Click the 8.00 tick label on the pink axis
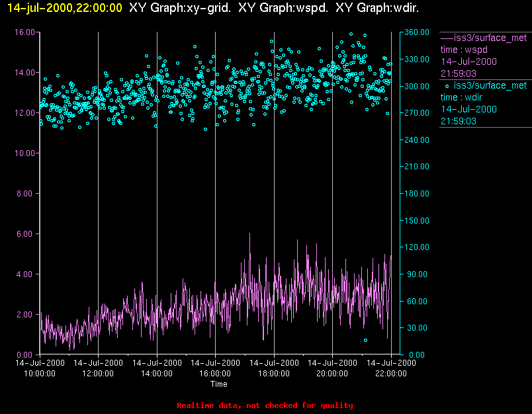This screenshot has height=414, width=532. coord(26,194)
